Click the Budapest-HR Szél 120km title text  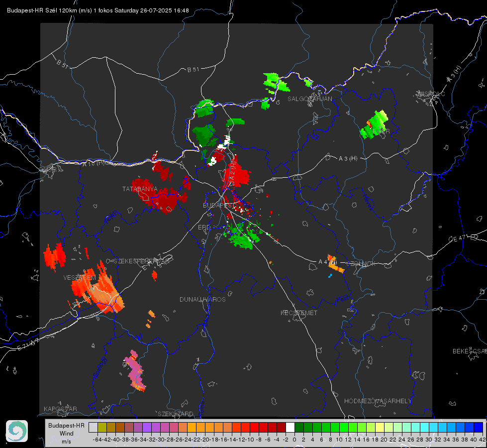(x=97, y=10)
